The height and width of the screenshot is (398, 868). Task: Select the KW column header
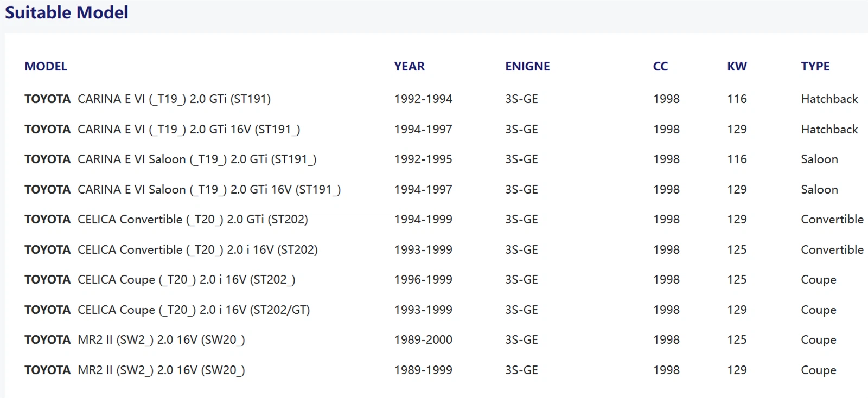click(x=737, y=66)
